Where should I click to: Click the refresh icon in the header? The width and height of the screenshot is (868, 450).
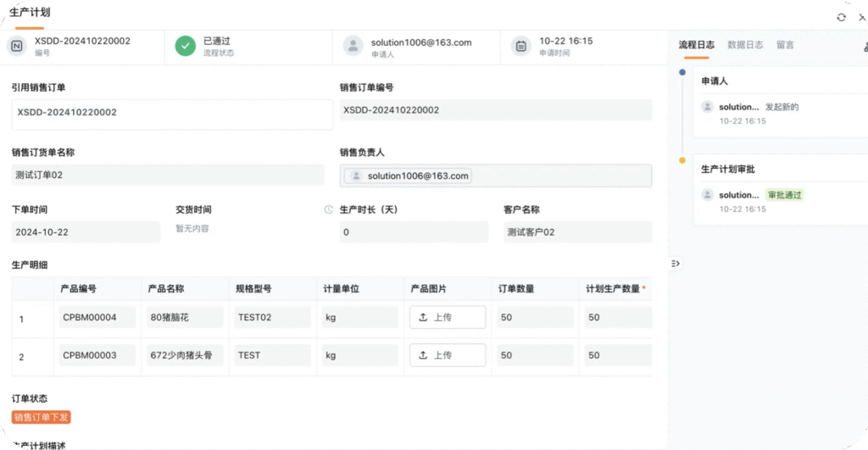[841, 17]
